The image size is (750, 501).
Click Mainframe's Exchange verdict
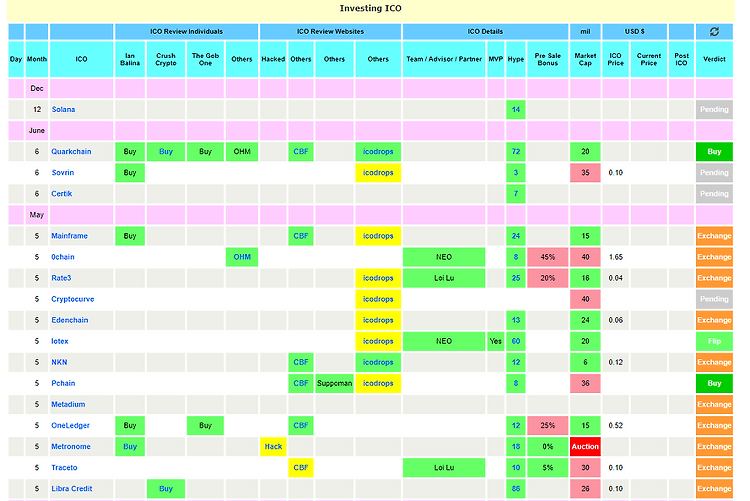pos(714,236)
